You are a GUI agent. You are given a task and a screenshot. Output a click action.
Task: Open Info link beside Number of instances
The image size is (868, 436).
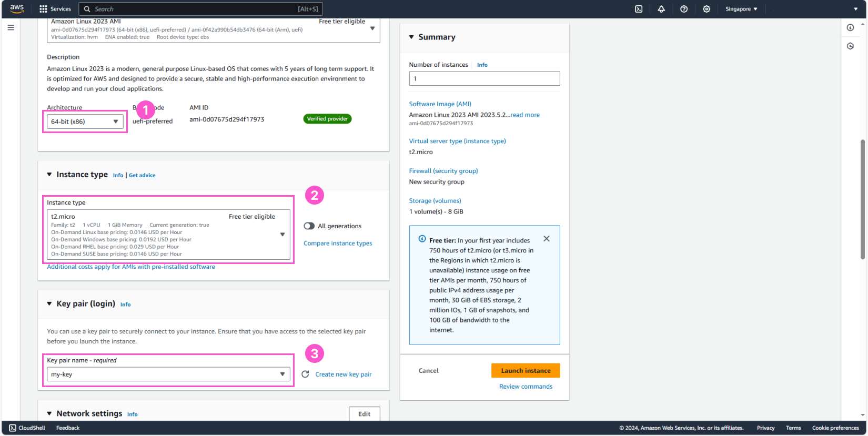482,65
